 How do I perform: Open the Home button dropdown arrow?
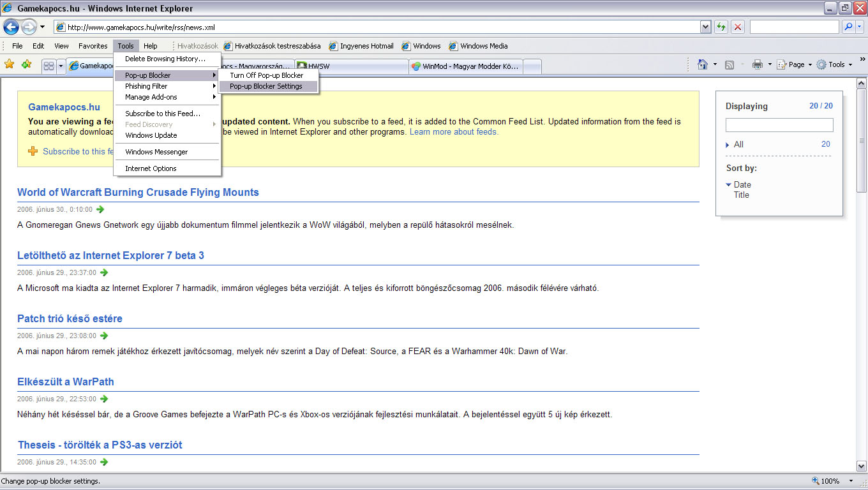pyautogui.click(x=715, y=64)
